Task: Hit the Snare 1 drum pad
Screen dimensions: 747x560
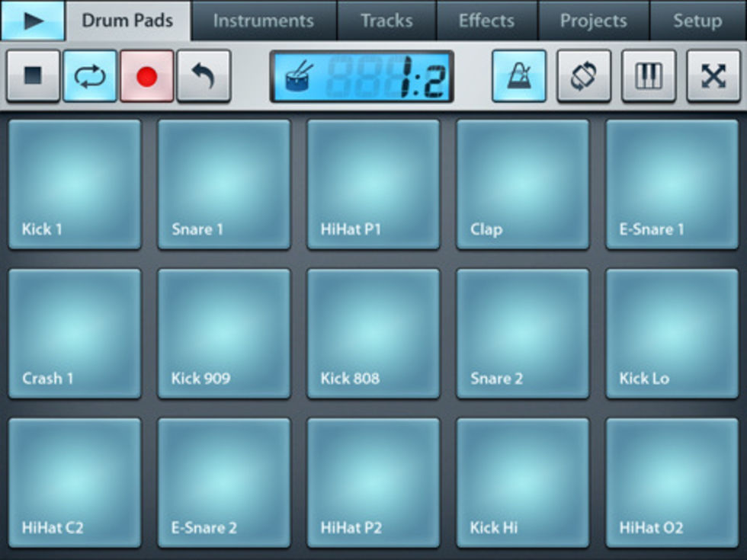Action: click(x=224, y=184)
